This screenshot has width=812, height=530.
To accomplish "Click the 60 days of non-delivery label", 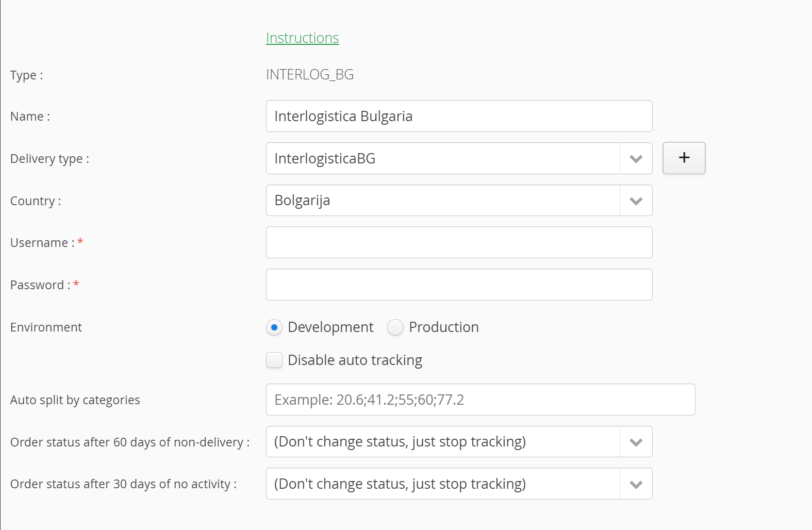I will point(130,442).
